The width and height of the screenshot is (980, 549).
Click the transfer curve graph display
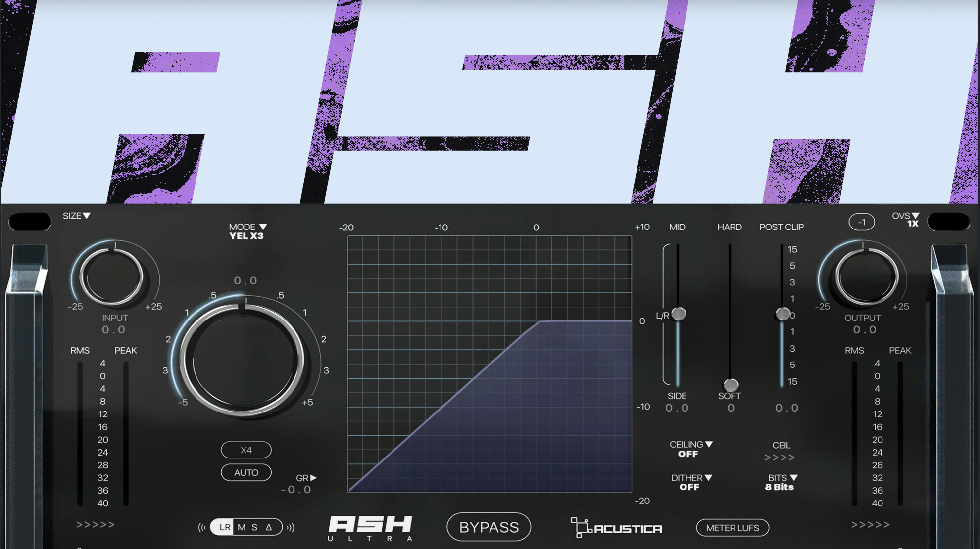pyautogui.click(x=490, y=364)
